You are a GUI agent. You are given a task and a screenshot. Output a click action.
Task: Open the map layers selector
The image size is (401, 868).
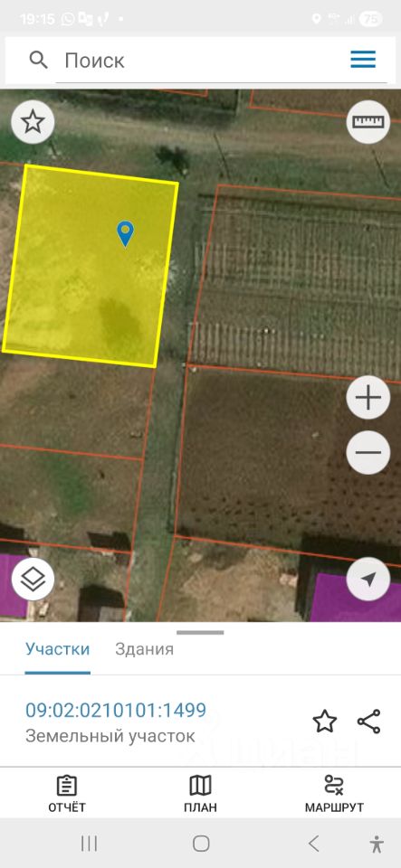[x=33, y=580]
